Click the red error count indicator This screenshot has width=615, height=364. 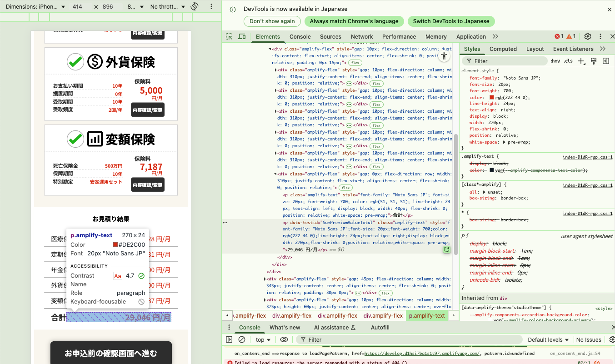[x=559, y=36]
